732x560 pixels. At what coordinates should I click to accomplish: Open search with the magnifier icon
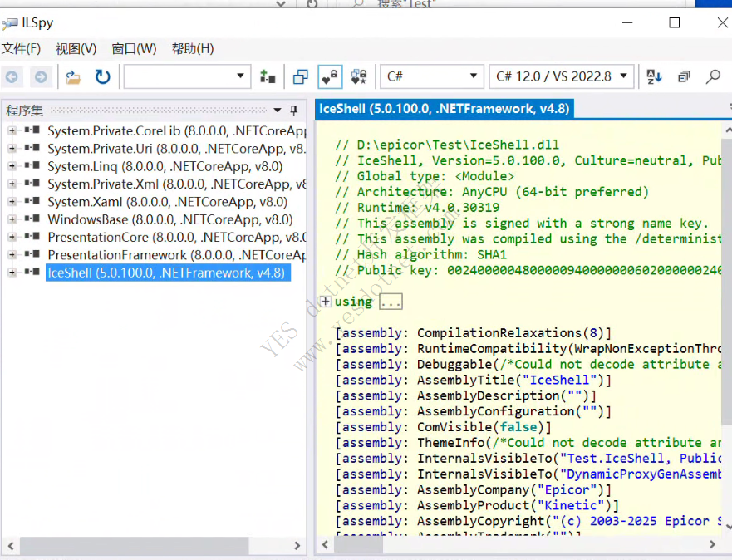click(x=712, y=77)
